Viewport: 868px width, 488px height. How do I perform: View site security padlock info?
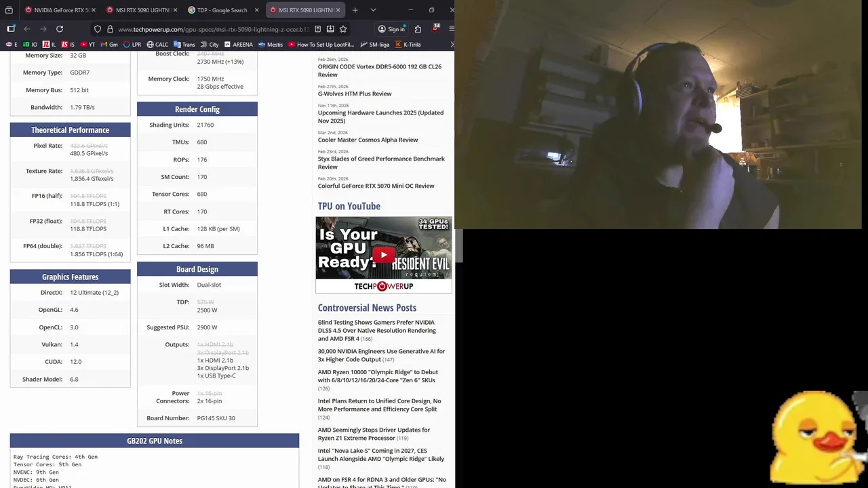click(x=110, y=29)
